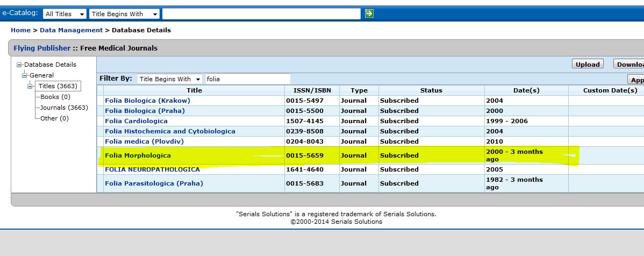Sort by the Status column header
The height and width of the screenshot is (256, 644).
click(x=431, y=90)
